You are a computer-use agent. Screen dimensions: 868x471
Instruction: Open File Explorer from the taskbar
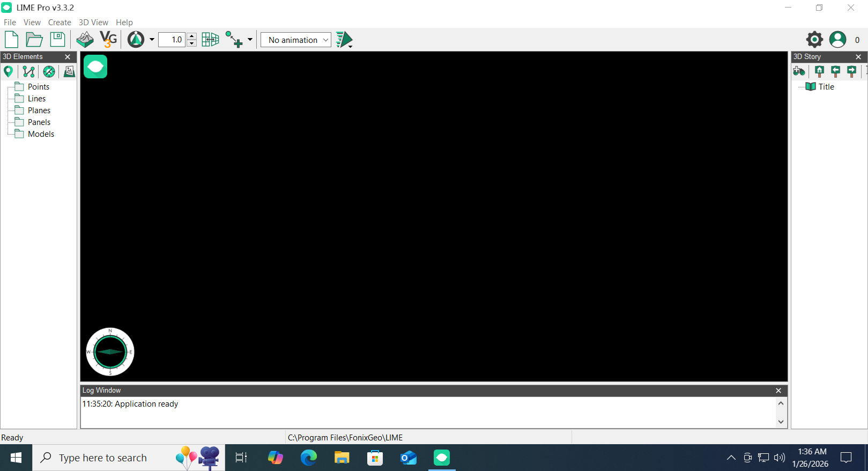342,458
